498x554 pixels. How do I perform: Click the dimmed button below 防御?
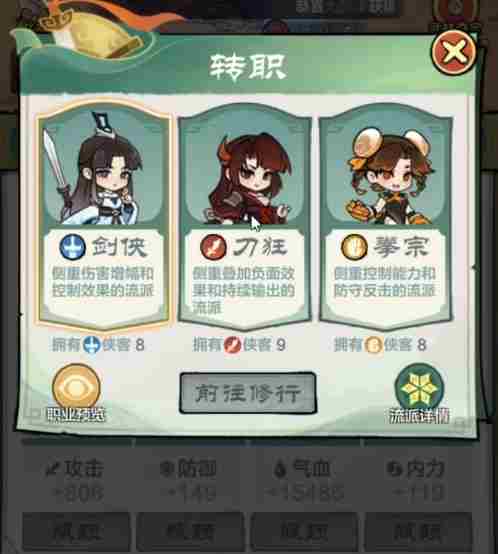pos(190,532)
